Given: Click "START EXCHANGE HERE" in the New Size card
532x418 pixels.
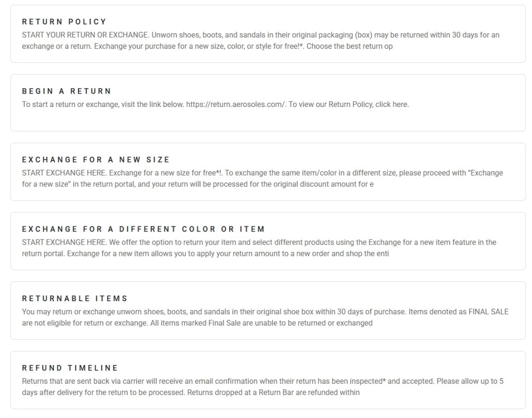Looking at the screenshot, I should tap(64, 173).
